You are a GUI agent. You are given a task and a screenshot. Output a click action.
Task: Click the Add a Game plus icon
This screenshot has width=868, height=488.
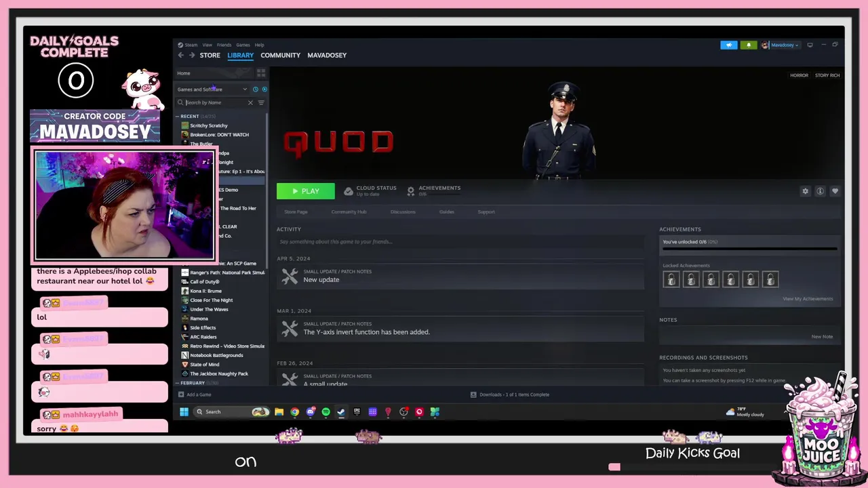[x=181, y=394]
